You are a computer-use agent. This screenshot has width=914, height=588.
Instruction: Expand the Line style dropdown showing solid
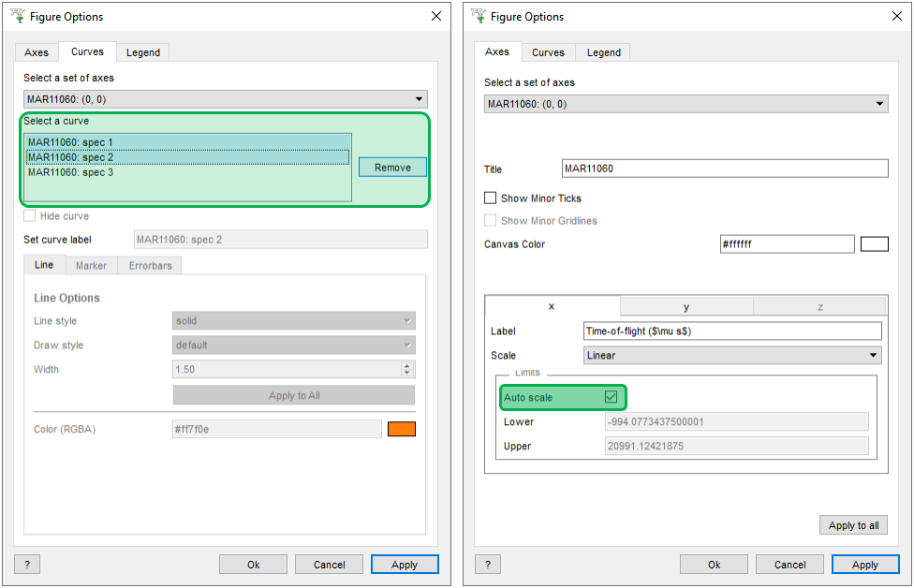coord(293,321)
